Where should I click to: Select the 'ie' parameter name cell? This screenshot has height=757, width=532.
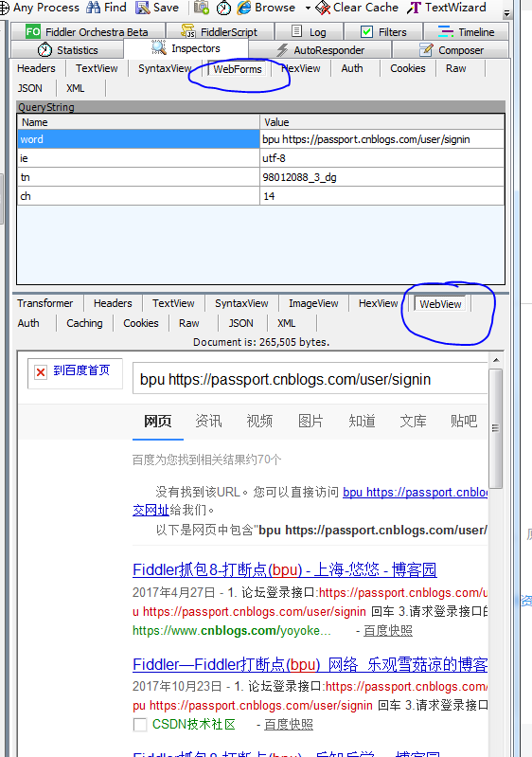(x=138, y=158)
